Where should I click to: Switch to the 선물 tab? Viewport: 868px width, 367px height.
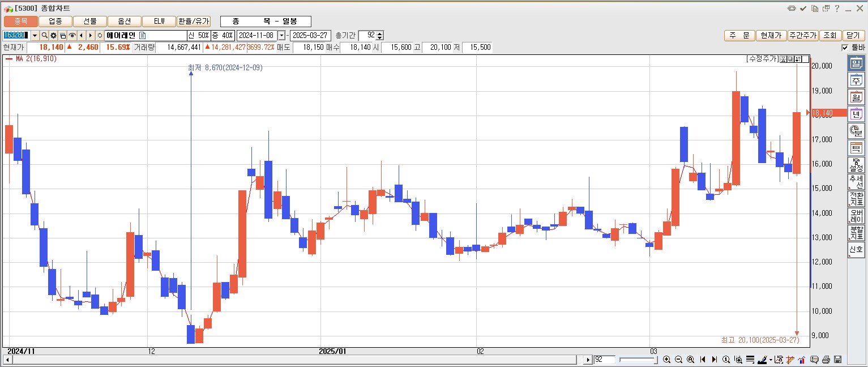click(90, 22)
